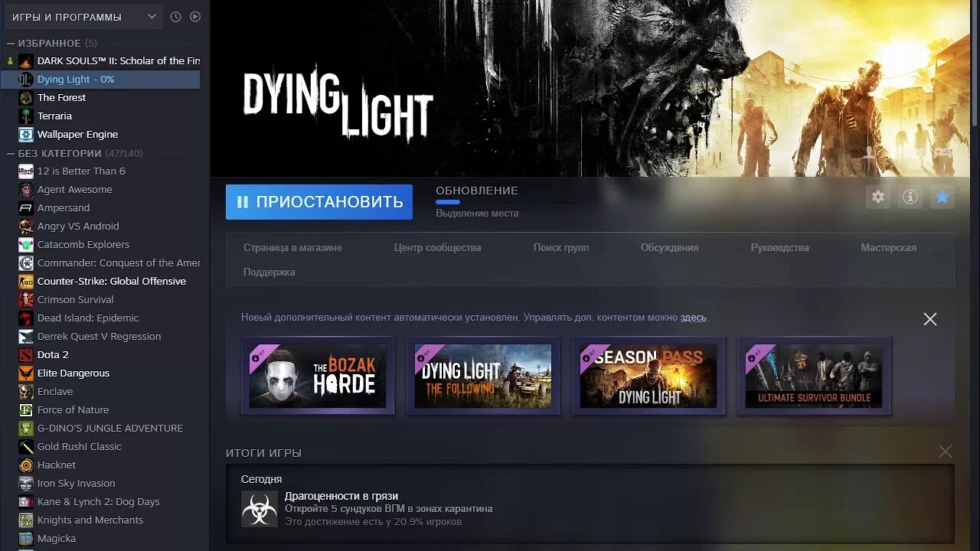
Task: Close the ИТОГИ ИГРЫ section
Action: (x=946, y=452)
